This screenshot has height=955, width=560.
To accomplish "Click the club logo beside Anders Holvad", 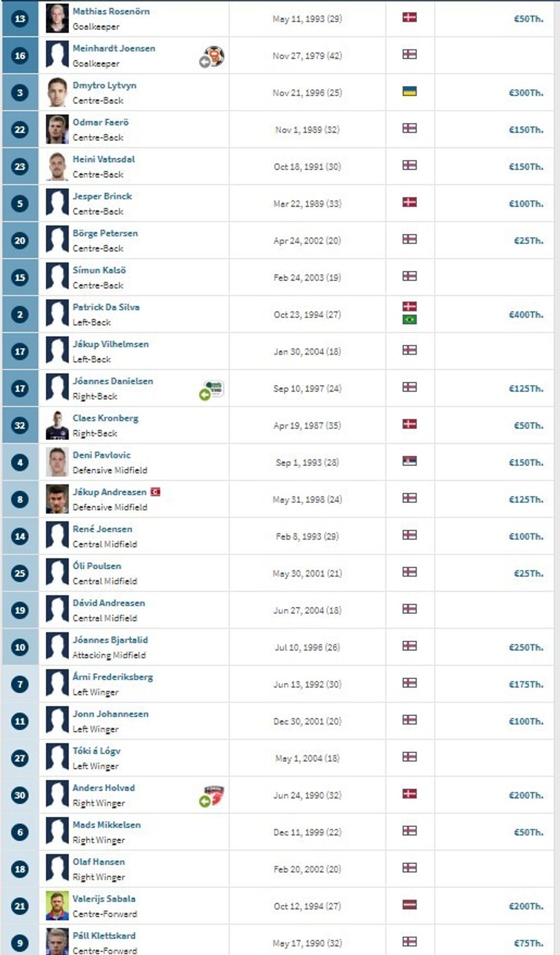I will tap(214, 795).
